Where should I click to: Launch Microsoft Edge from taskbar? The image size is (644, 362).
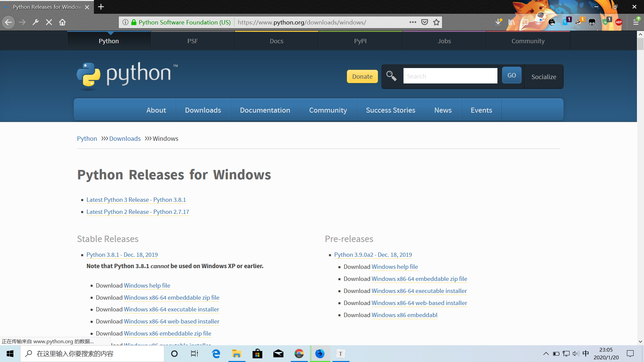(216, 354)
